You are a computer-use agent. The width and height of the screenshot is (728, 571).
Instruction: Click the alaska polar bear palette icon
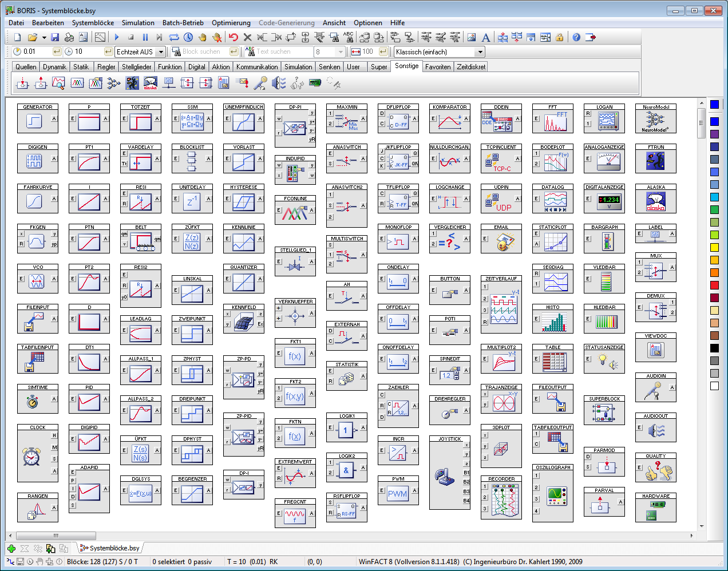(x=151, y=84)
